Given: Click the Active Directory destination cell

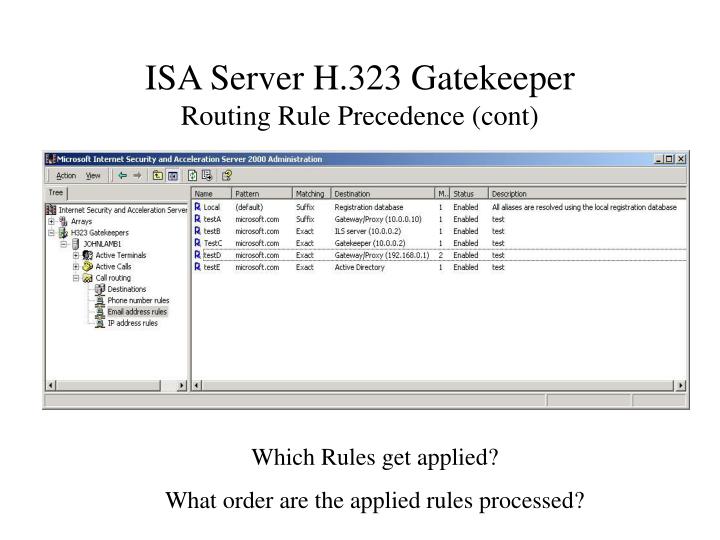Looking at the screenshot, I should pos(359,267).
